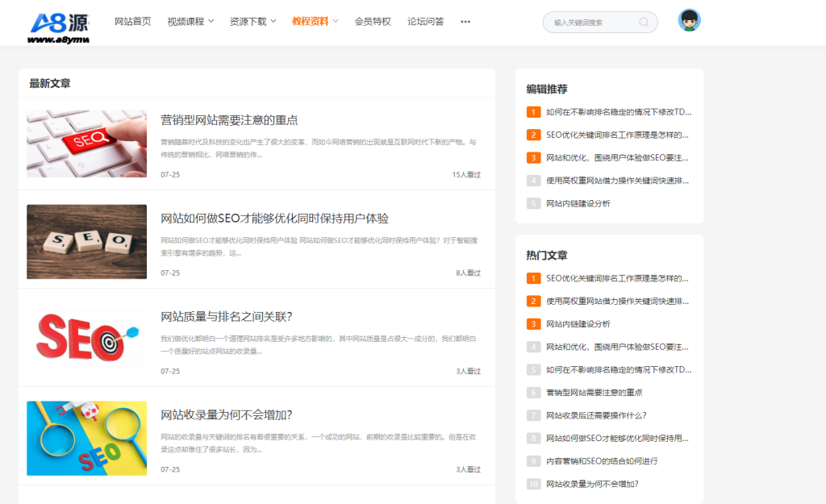Open editor pick 5 网站内链建设分析
Screen dimensions: 826x504
coord(578,203)
